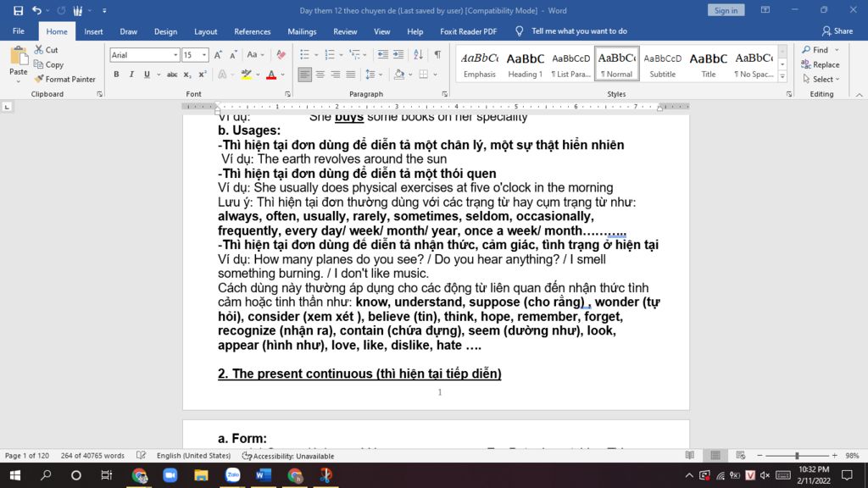This screenshot has width=868, height=488.
Task: Expand bullets list dropdown arrow
Action: (316, 55)
